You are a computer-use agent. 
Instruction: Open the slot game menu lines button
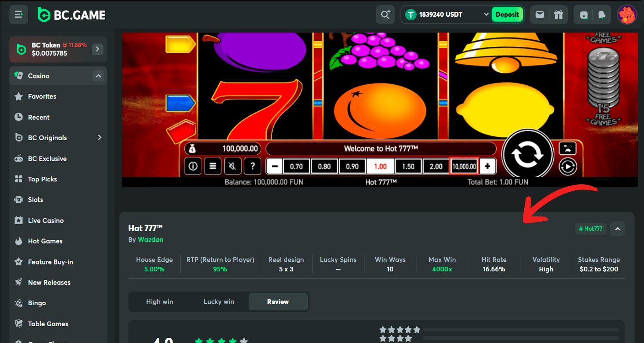[213, 166]
